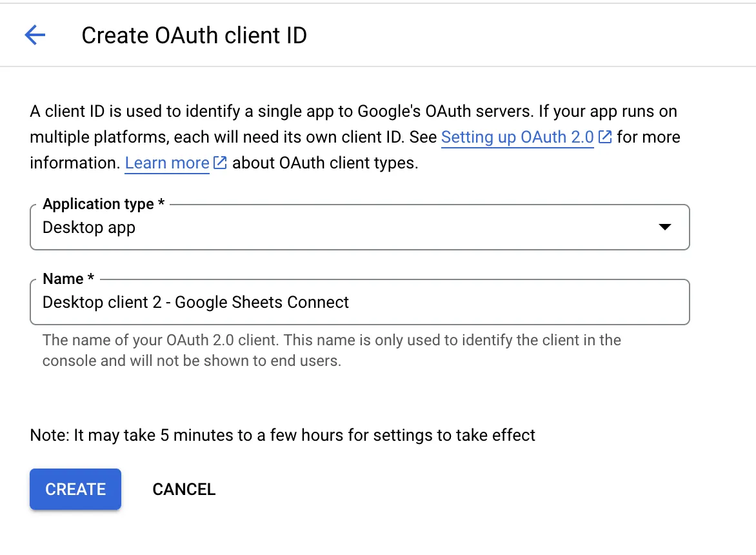Viewport: 756px width, 555px height.
Task: Click external link icon after Learn more
Action: [x=220, y=163]
